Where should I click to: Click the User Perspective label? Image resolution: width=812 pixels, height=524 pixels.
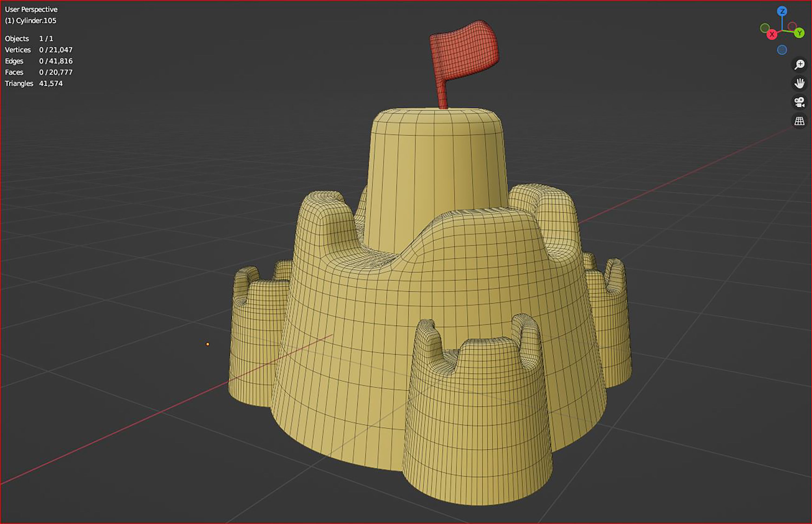click(x=31, y=9)
